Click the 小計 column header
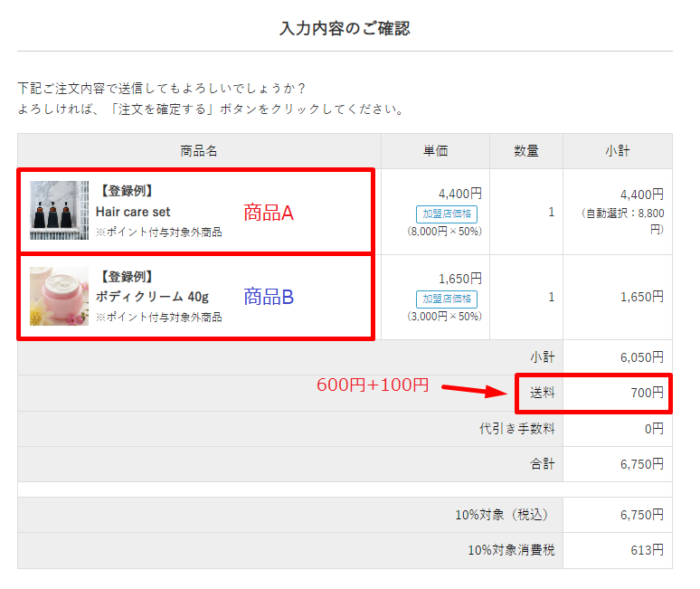 pyautogui.click(x=618, y=151)
